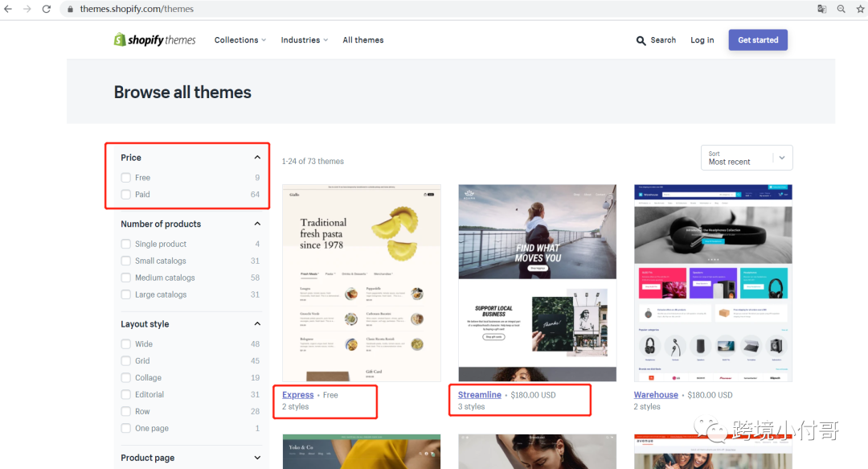Open the Streamline theme preview thumbnail

[538, 282]
